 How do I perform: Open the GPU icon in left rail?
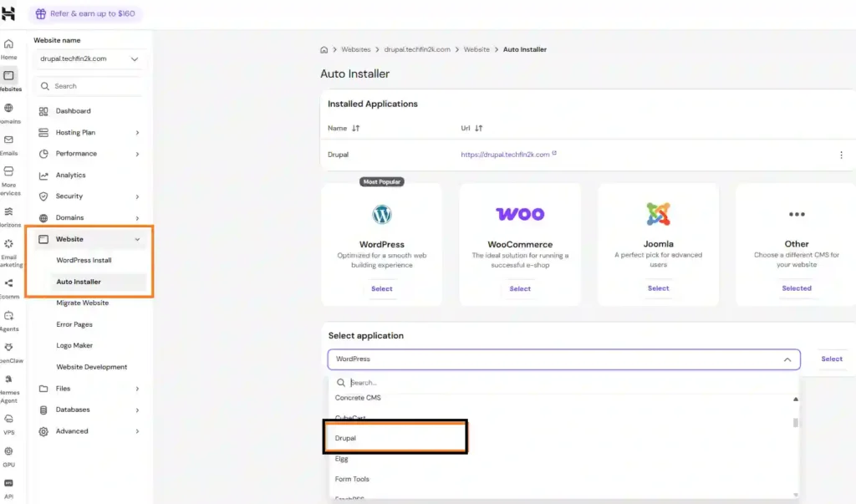(8, 451)
